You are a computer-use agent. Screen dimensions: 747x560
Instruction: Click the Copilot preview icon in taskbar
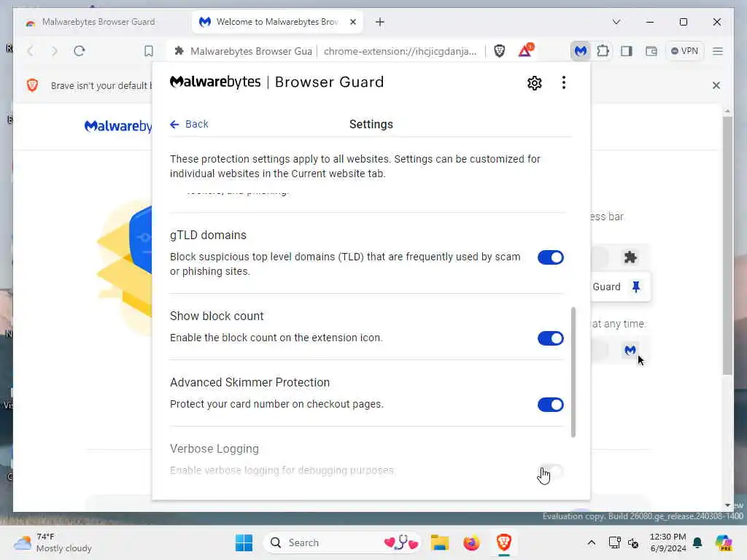(724, 542)
